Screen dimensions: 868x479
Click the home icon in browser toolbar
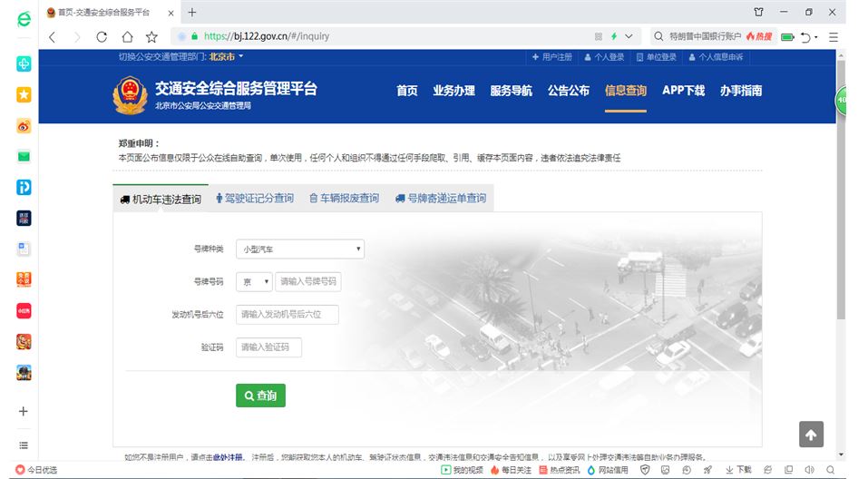click(127, 37)
